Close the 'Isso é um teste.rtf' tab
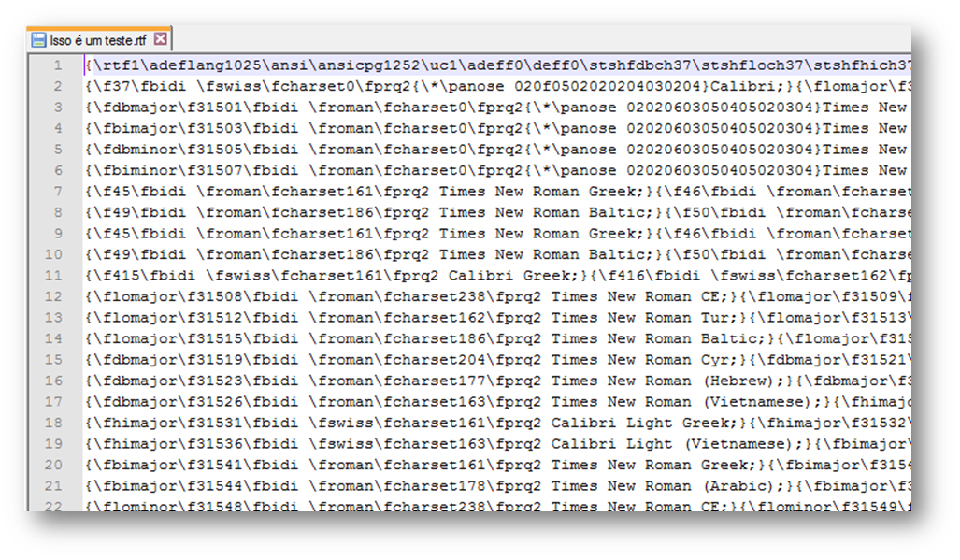The width and height of the screenshot is (960, 560). point(160,39)
